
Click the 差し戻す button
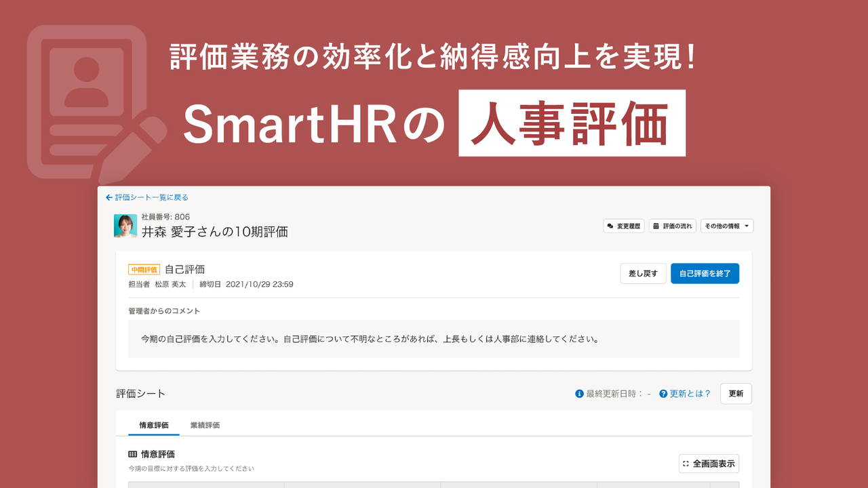pyautogui.click(x=643, y=273)
